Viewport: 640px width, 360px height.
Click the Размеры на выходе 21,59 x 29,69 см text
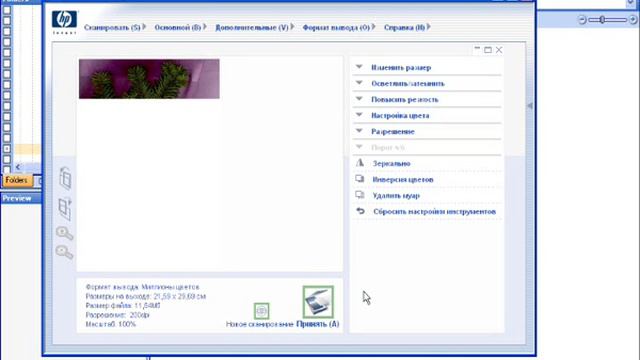click(146, 296)
